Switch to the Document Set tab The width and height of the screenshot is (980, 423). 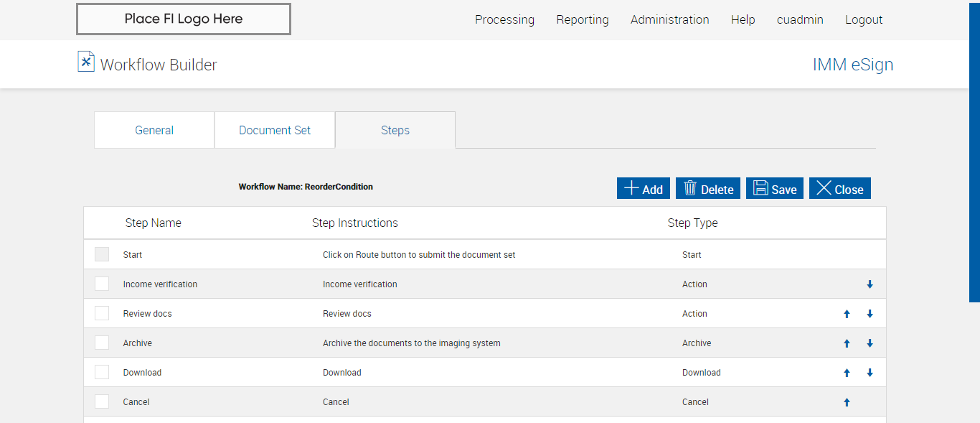point(275,130)
